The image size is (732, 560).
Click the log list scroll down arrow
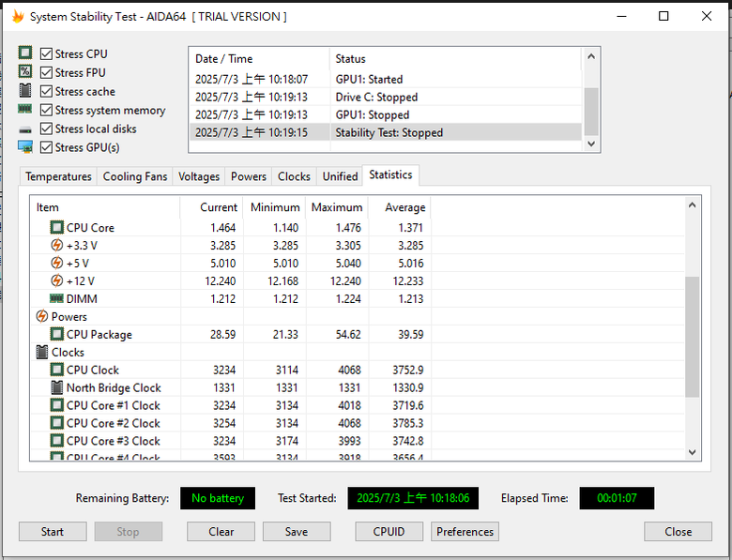(x=591, y=144)
